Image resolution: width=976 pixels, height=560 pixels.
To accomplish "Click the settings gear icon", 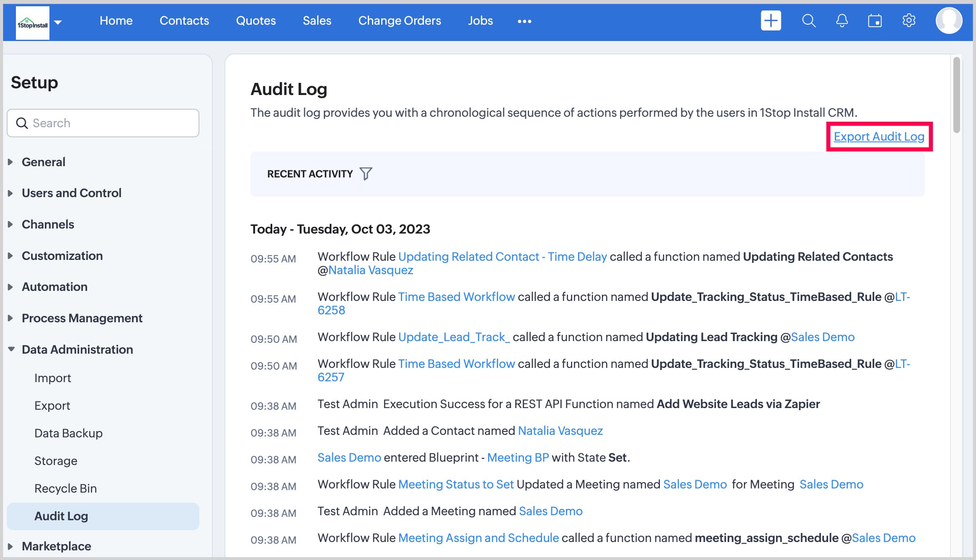I will (x=909, y=21).
